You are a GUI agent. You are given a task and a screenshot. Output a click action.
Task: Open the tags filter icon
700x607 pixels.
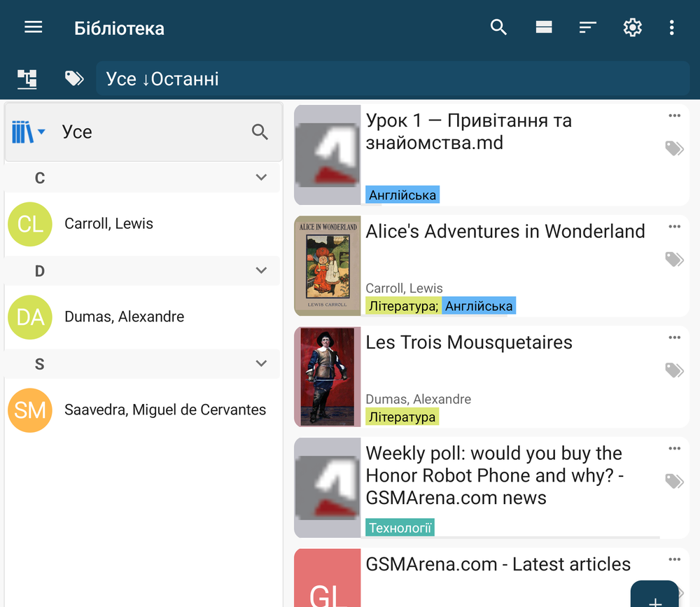pyautogui.click(x=74, y=78)
